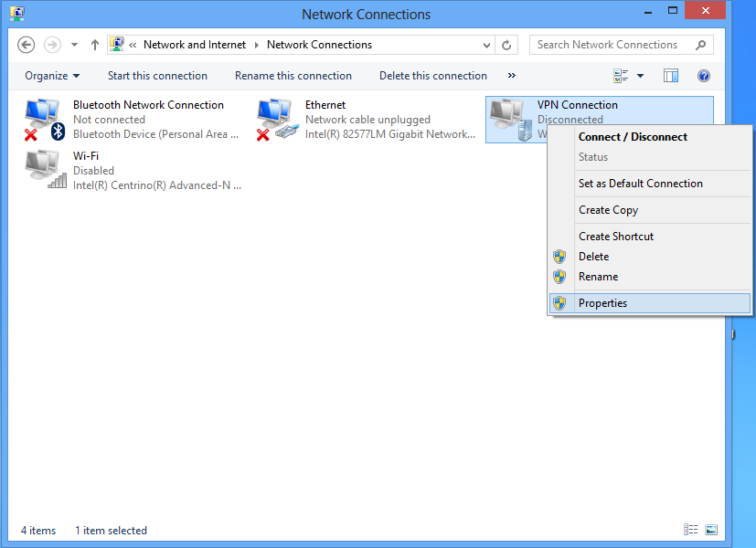Show more toolbar commands chevron
The image size is (756, 548).
[511, 76]
